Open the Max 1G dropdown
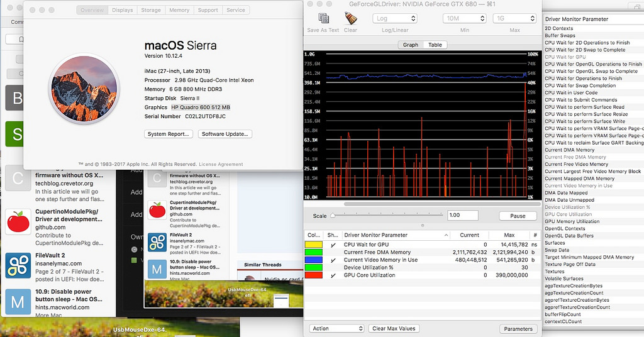The width and height of the screenshot is (644, 337). click(514, 18)
